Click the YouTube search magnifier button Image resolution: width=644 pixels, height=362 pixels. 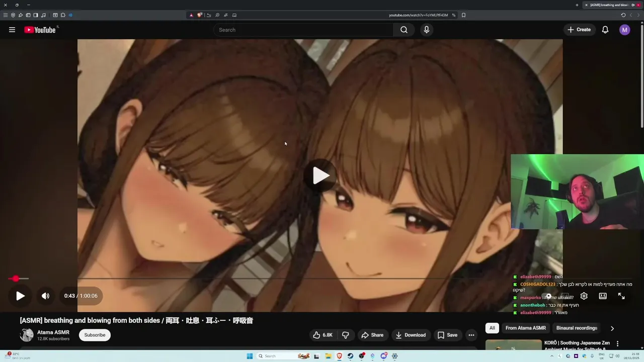[404, 30]
